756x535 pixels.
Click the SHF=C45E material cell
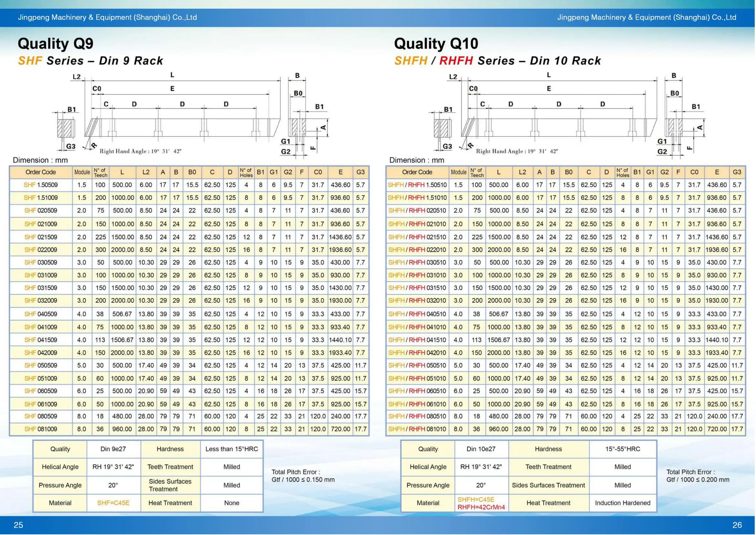pyautogui.click(x=113, y=503)
